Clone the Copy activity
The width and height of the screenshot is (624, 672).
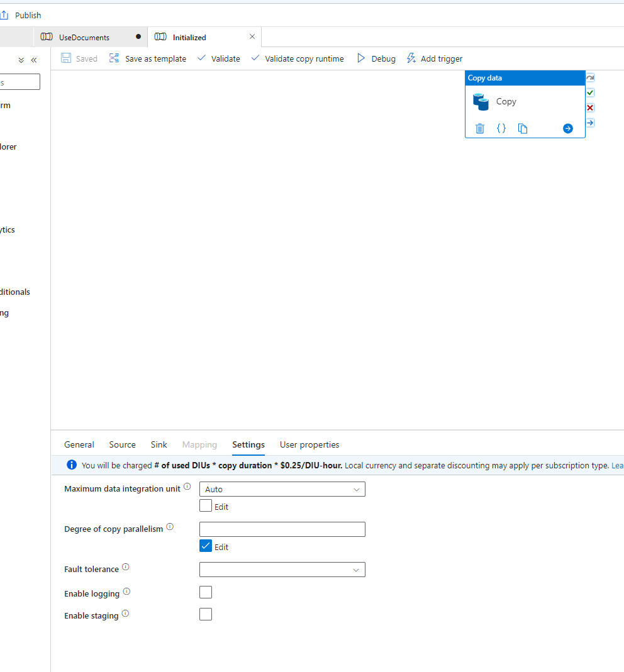523,128
